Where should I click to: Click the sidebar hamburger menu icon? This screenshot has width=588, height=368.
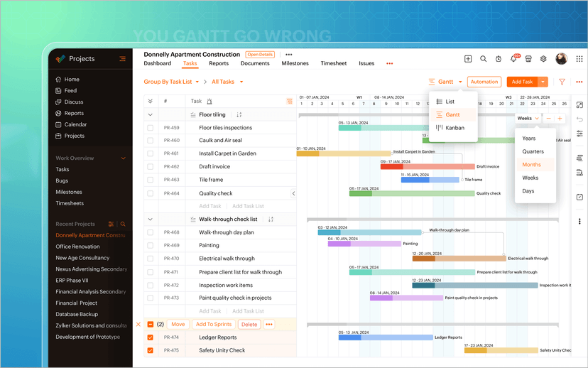coord(122,59)
